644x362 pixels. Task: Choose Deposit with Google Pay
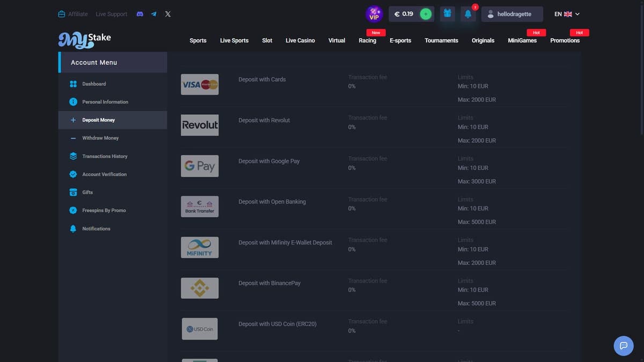(269, 161)
